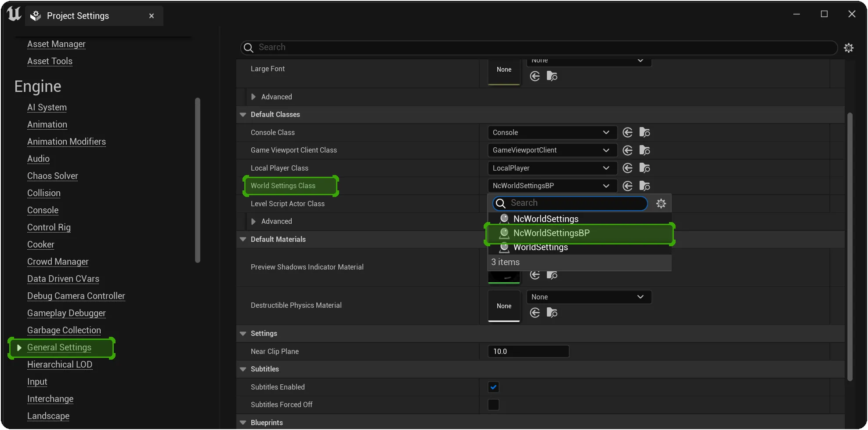The height and width of the screenshot is (430, 868).
Task: Click the Unreal Engine logo icon
Action: pyautogui.click(x=14, y=15)
